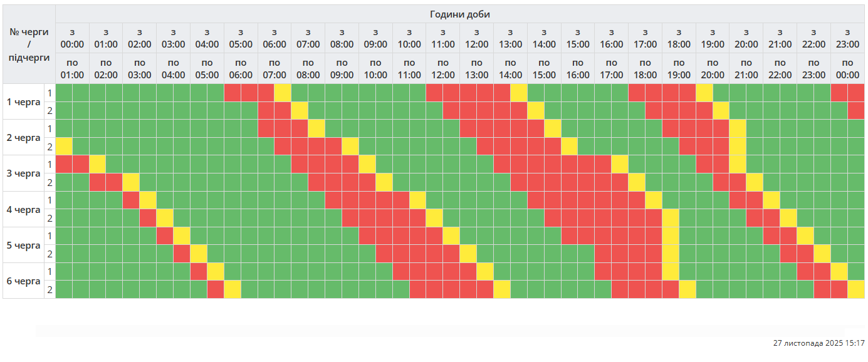The image size is (868, 362).
Task: Select the "з 17:00" column header
Action: 645,38
